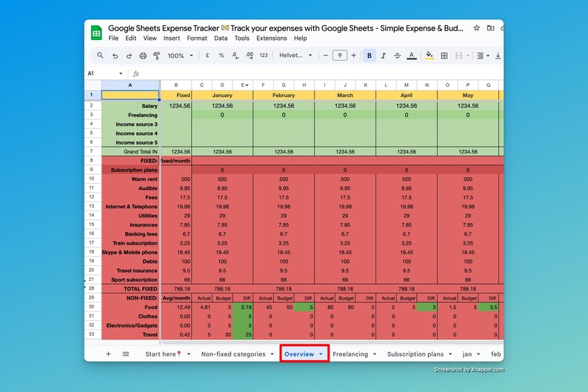This screenshot has width=588, height=392.
Task: Click the document title text
Action: click(x=286, y=28)
